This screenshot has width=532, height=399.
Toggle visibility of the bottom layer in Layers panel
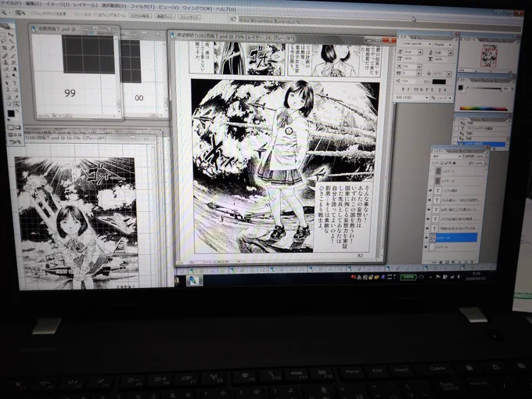click(x=426, y=247)
